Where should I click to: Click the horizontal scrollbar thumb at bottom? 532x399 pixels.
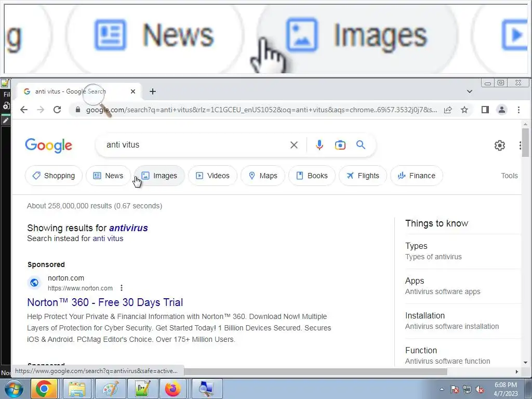(315, 371)
